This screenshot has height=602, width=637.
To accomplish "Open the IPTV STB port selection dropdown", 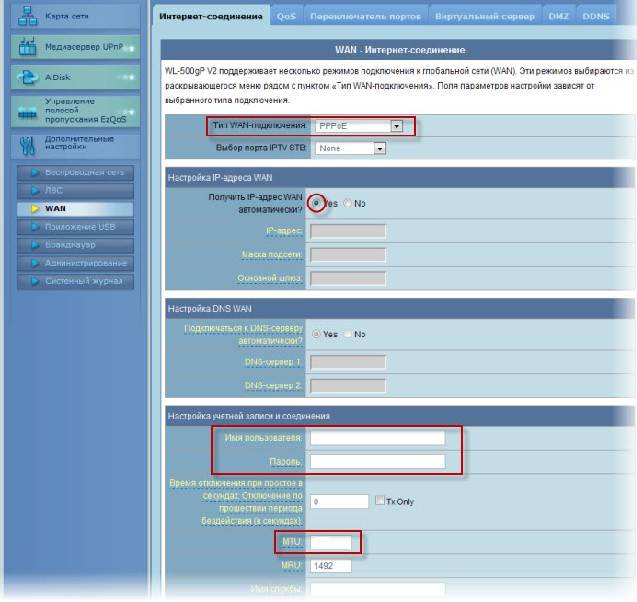I will [x=350, y=148].
